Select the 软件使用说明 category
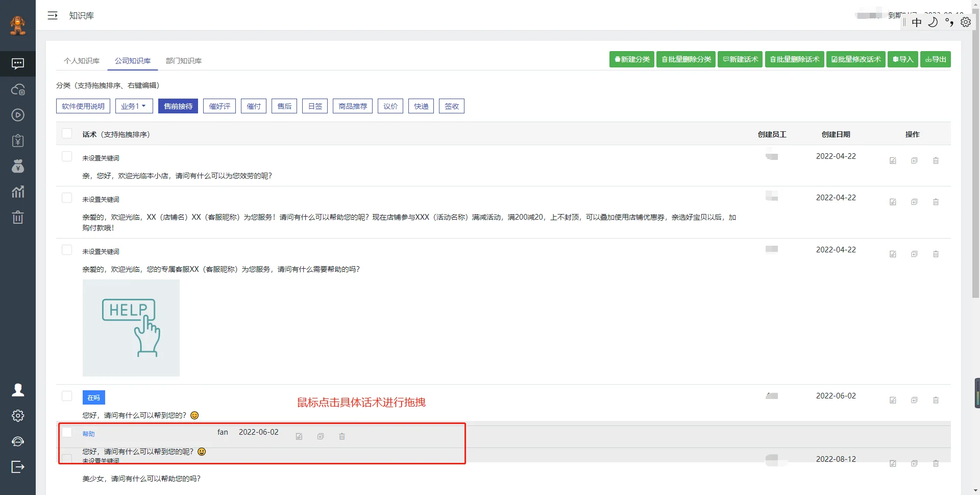The image size is (980, 495). click(x=83, y=106)
